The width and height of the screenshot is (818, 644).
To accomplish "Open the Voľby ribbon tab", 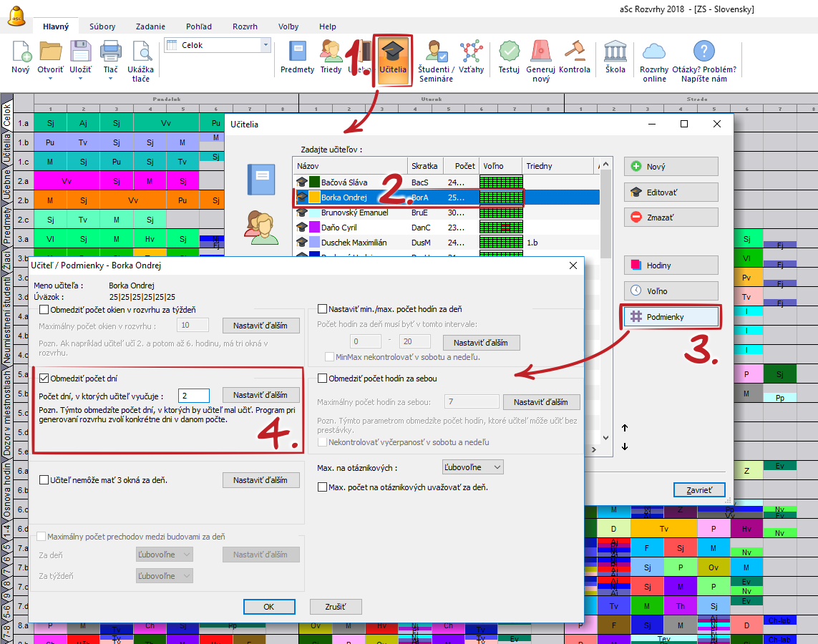I will tap(288, 26).
